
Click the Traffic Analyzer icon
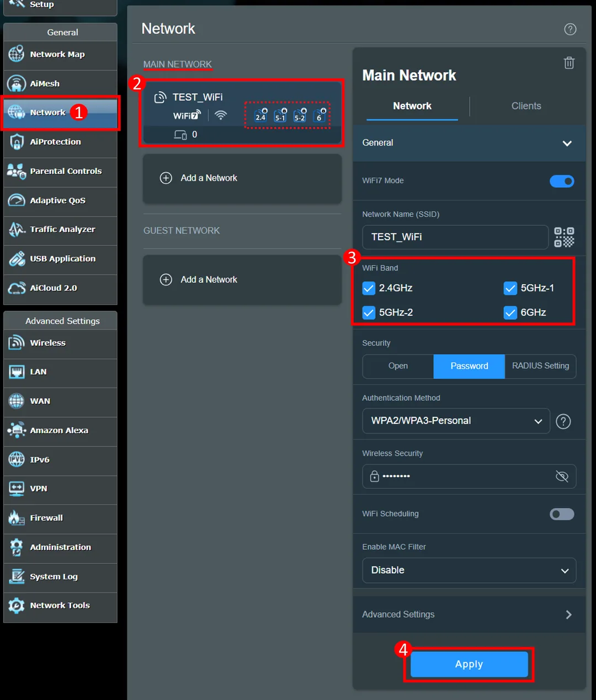click(x=17, y=229)
